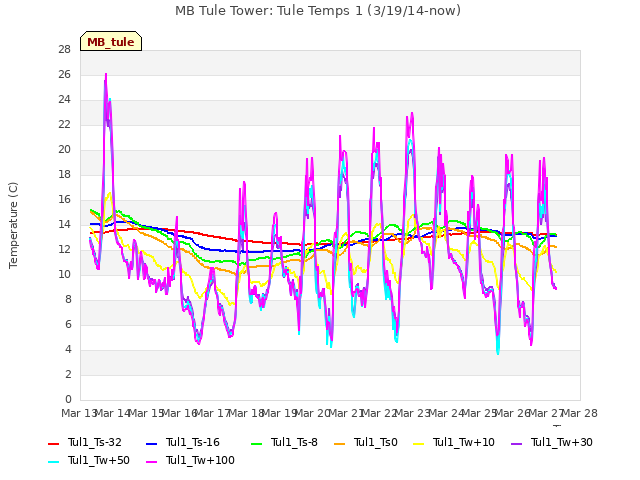Select the Tul1_Ts-8 legend label
This screenshot has height=480, width=640.
(x=294, y=442)
